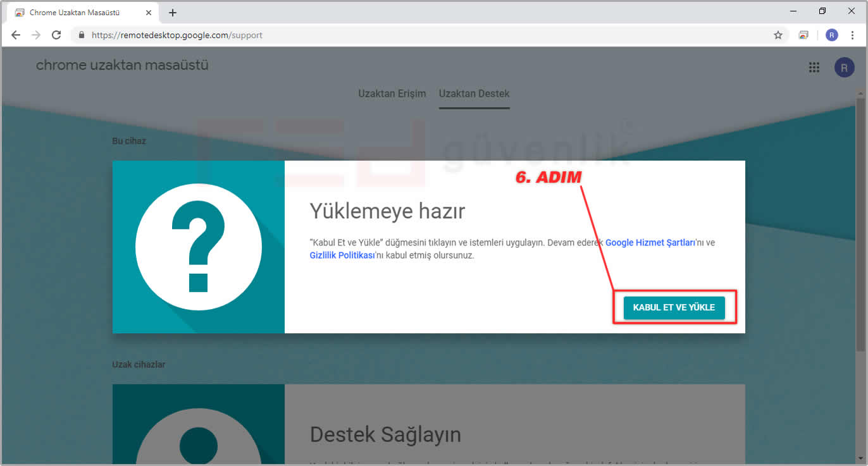
Task: Click the Yüklemeye hazır heading
Action: (387, 211)
